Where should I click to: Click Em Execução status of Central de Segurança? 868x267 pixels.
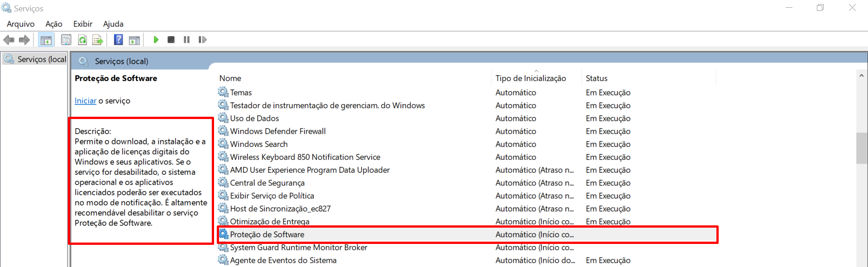coord(608,183)
